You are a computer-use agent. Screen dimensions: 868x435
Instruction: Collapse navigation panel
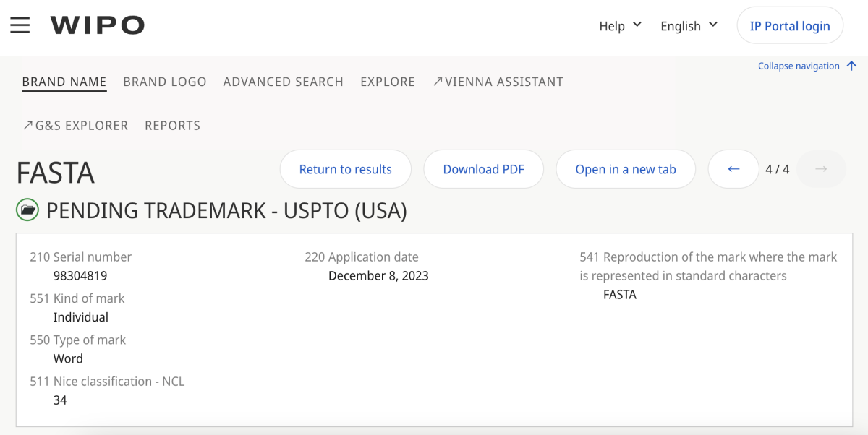(807, 66)
